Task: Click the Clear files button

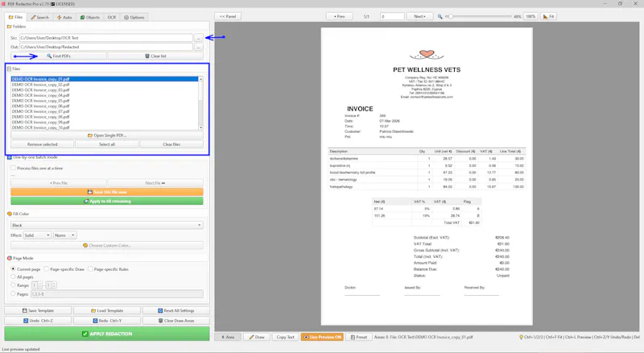Action: coord(171,144)
